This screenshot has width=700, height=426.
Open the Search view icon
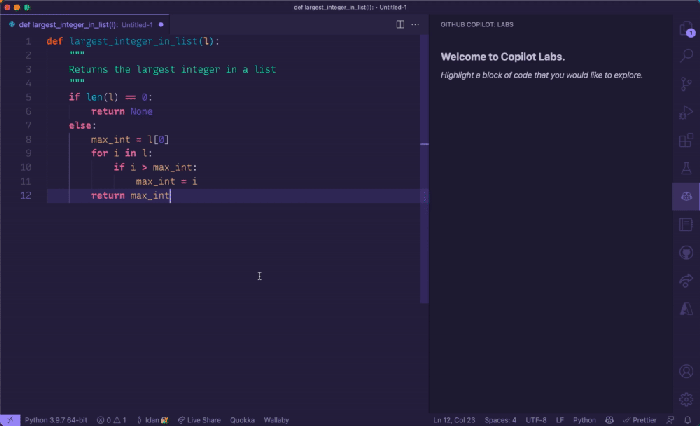(686, 56)
